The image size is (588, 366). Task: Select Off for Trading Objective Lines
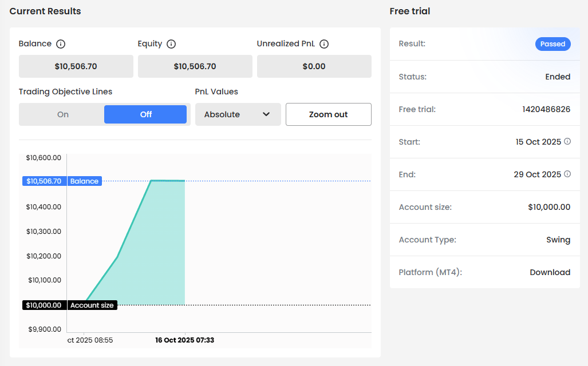pos(145,114)
